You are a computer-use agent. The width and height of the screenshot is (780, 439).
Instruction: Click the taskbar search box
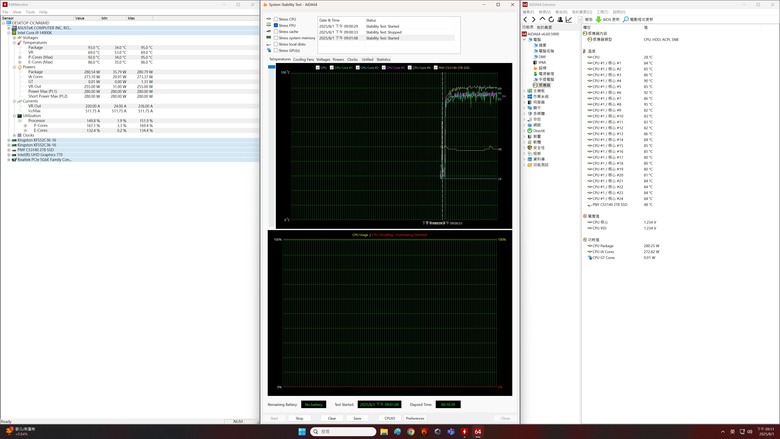pyautogui.click(x=343, y=432)
